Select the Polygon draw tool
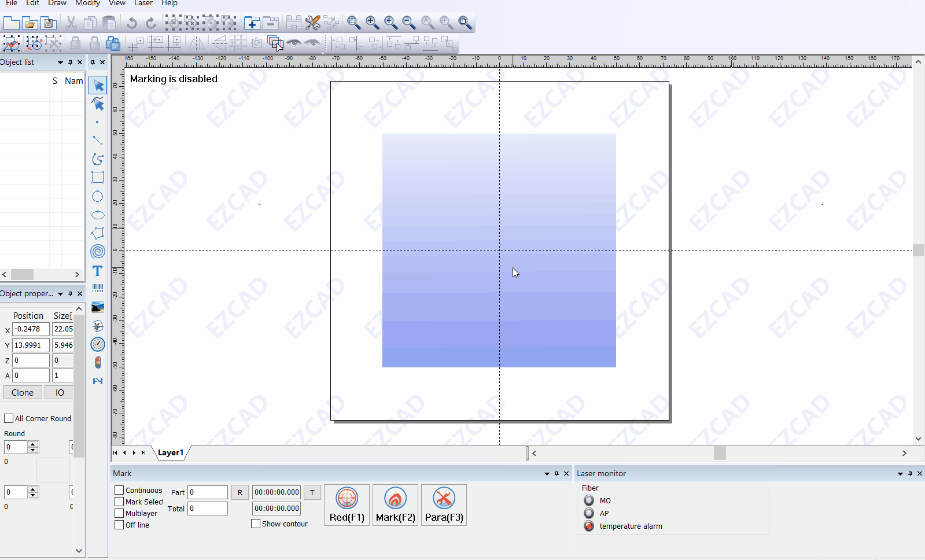The height and width of the screenshot is (560, 925). coord(98,233)
